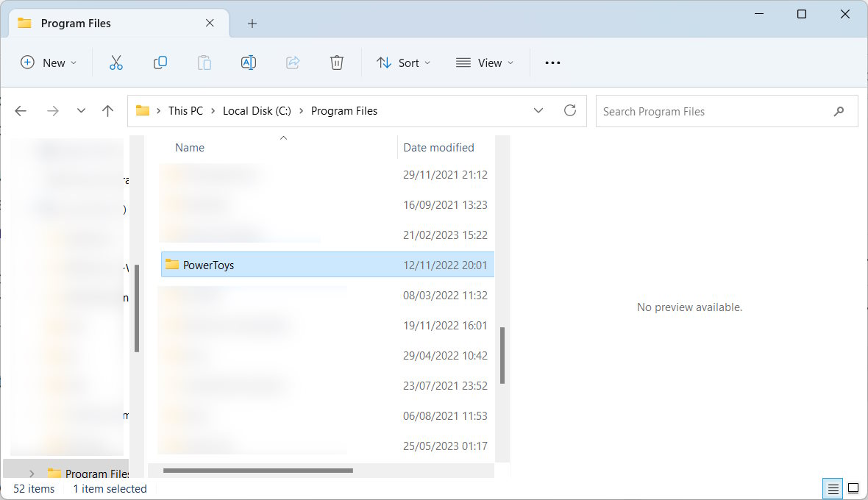The height and width of the screenshot is (500, 868).
Task: Navigate back to the previous folder
Action: click(21, 110)
